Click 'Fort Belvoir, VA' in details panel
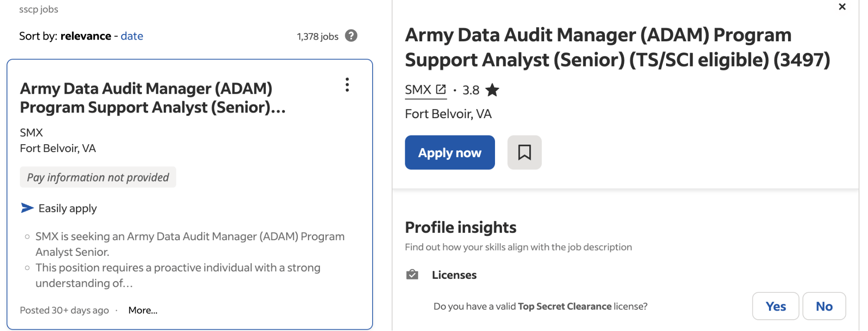Screen dimensions: 868x331 pos(448,114)
